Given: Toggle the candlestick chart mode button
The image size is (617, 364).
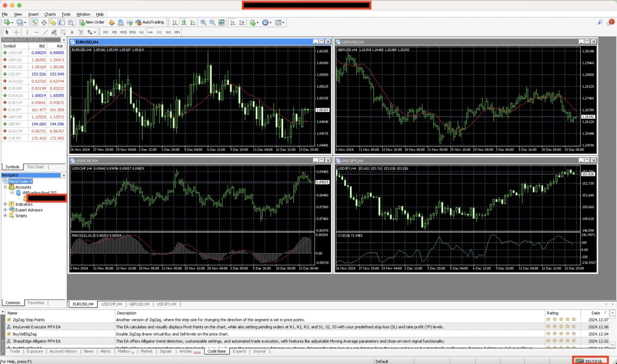Looking at the screenshot, I should pos(184,22).
